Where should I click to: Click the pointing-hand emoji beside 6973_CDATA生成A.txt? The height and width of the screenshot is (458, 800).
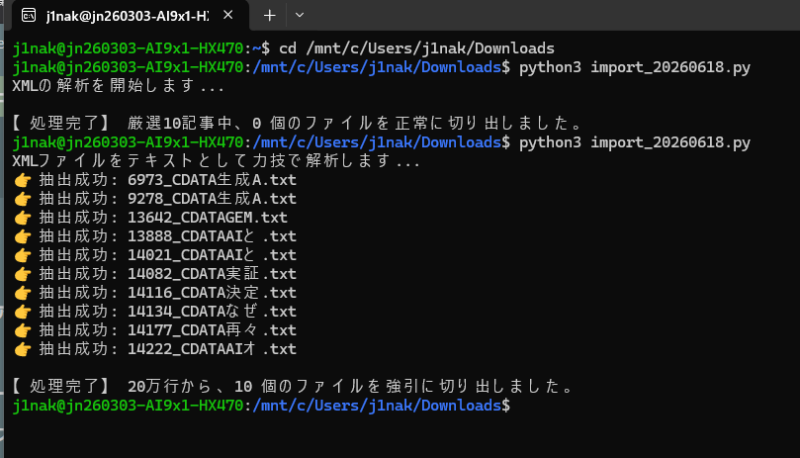pos(22,180)
